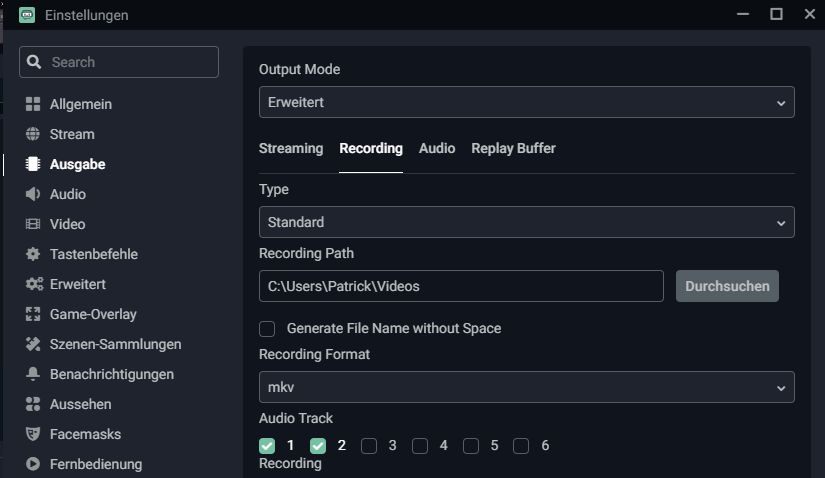Click the Szenen-Sammlungen icon
825x478 pixels.
point(33,344)
